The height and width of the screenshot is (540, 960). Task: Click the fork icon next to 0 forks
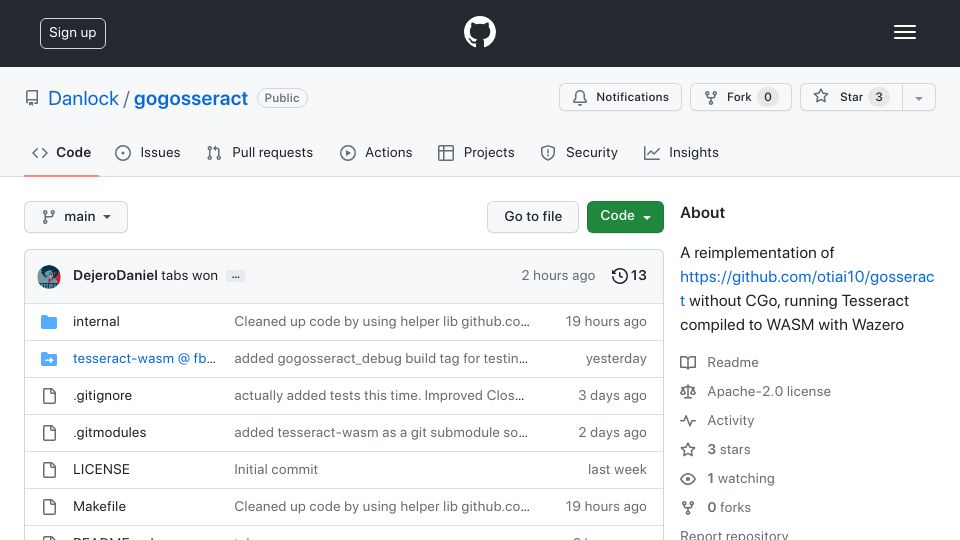[688, 508]
